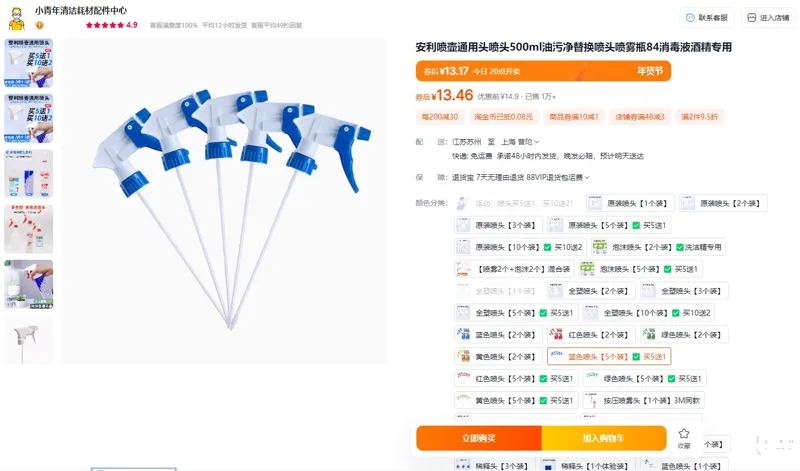The image size is (800, 471).
Task: Select first thumbnail 买5送1 买10送2
Action: tap(29, 63)
